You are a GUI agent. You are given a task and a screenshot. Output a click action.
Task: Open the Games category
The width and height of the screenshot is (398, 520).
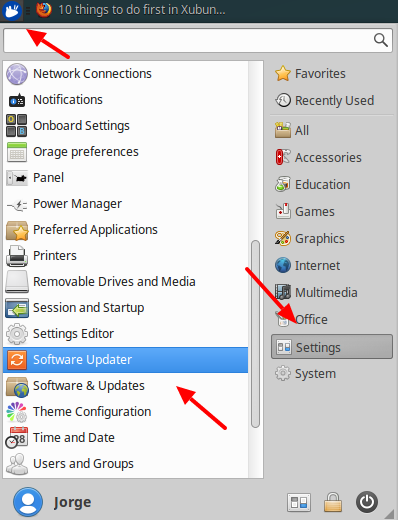(305, 211)
